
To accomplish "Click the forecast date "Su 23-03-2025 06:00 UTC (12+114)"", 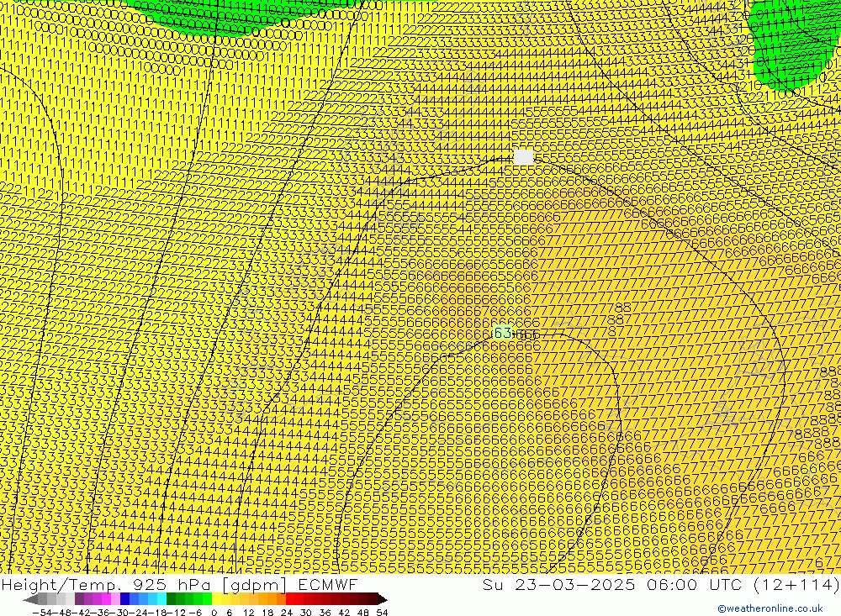I will (x=661, y=584).
